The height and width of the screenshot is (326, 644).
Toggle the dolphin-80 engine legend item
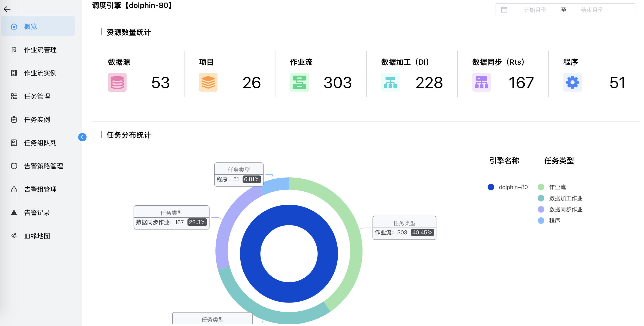[x=507, y=187]
